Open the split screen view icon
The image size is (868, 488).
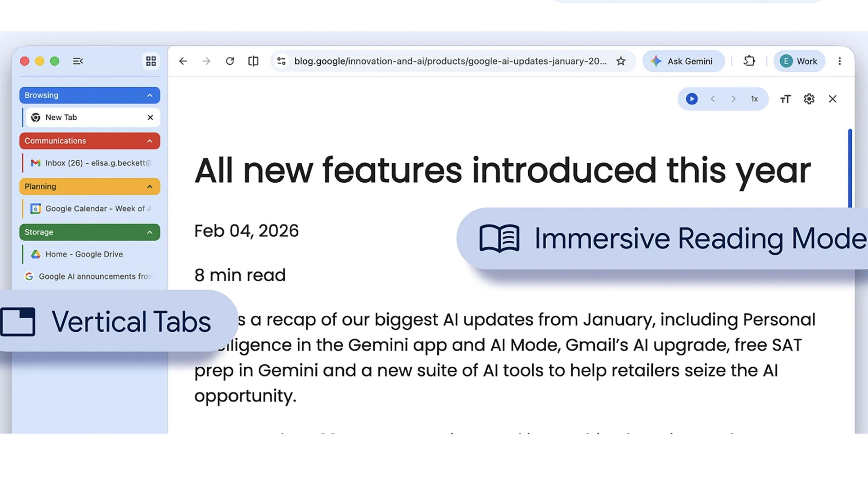[x=253, y=61]
